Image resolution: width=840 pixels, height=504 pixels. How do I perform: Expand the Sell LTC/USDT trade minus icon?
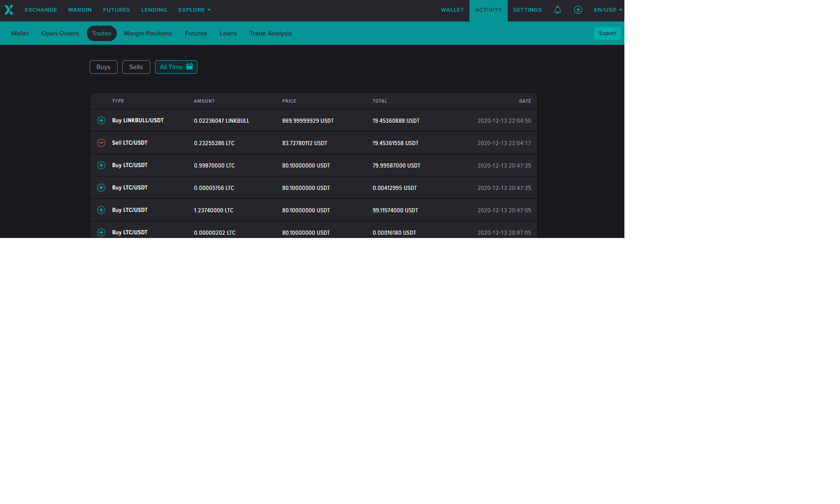pos(101,143)
